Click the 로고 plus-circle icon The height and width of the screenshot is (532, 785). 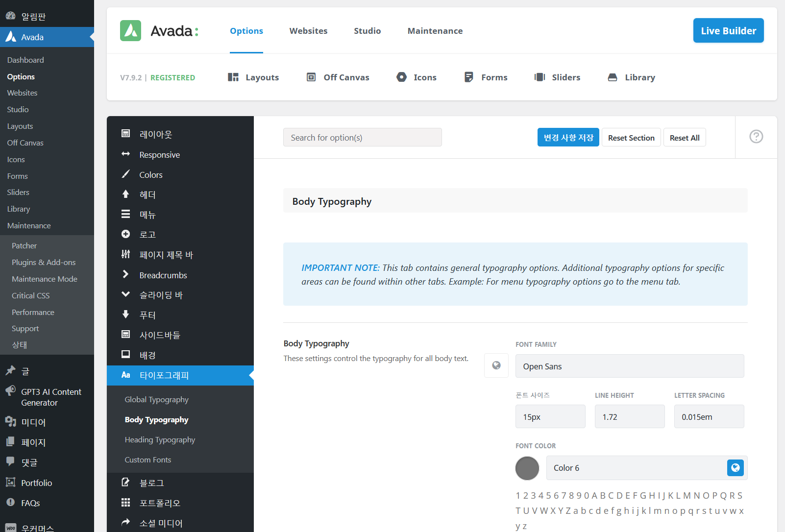[126, 234]
